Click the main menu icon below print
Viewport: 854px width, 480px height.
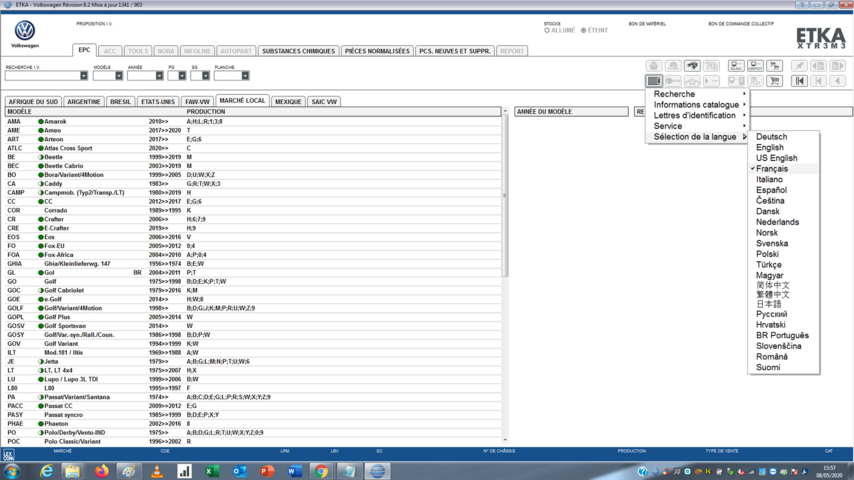click(654, 81)
